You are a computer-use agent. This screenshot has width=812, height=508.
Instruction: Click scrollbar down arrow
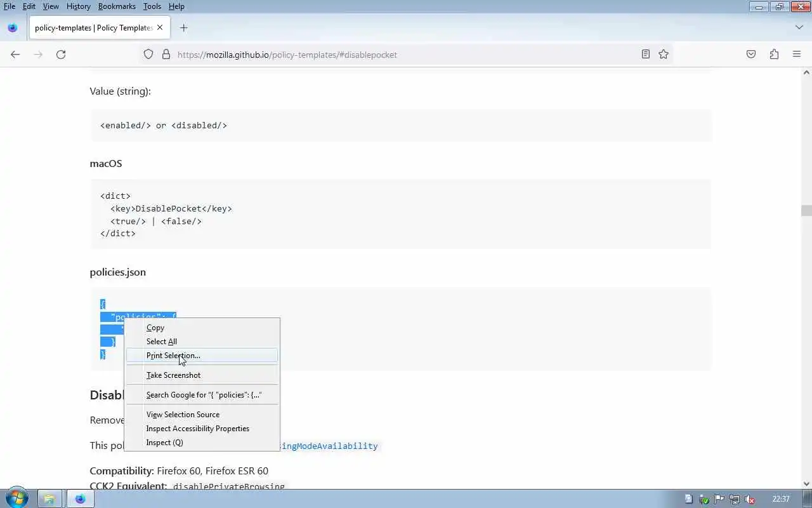coord(806,484)
